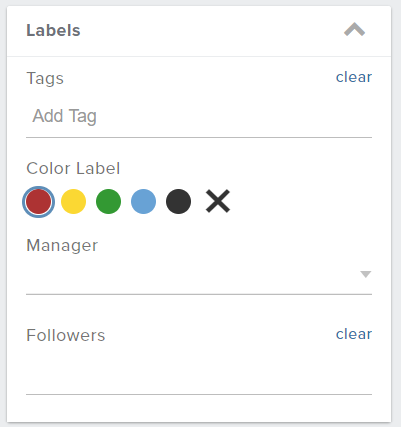Choose the yellow color label
This screenshot has height=427, width=401.
tap(73, 202)
